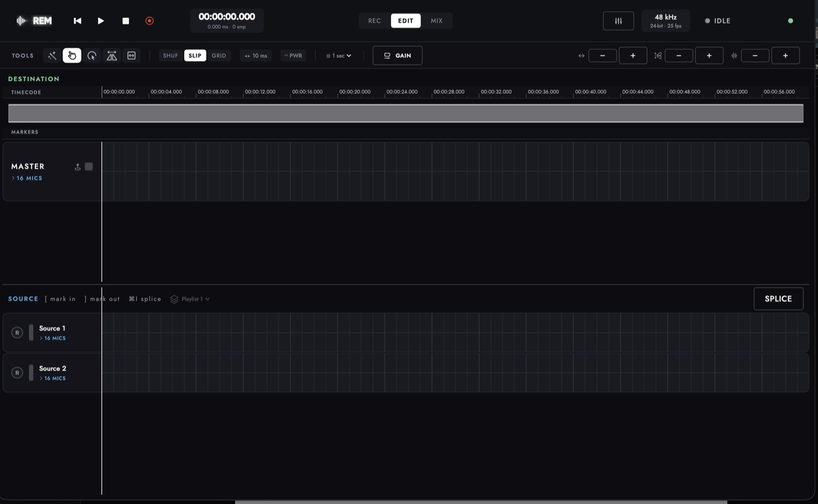Toggle the MASTER track square checkbox
Screen dimensions: 818x504
pyautogui.click(x=89, y=167)
